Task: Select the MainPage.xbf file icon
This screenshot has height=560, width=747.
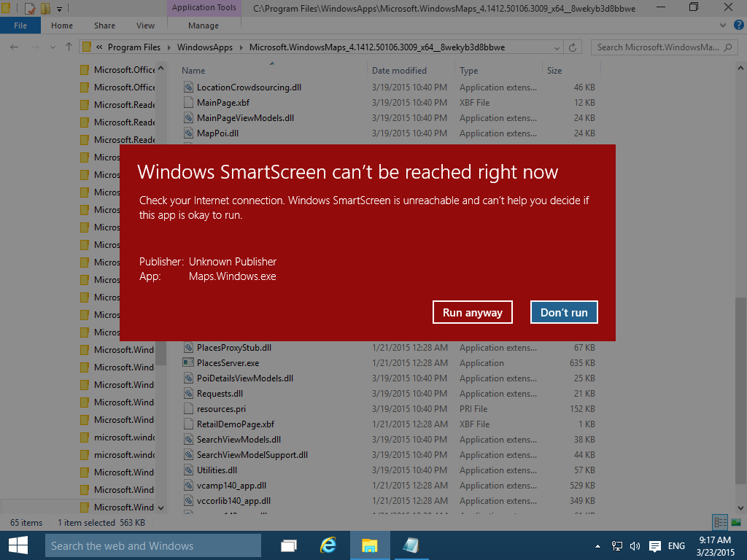Action: 188,102
